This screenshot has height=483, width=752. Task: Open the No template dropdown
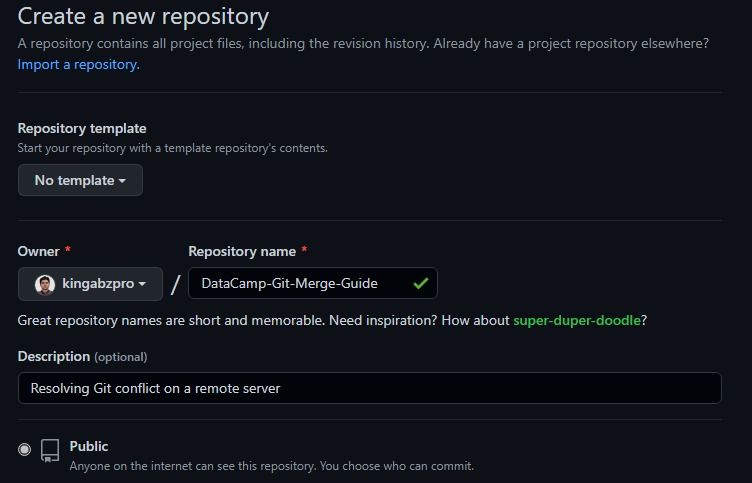tap(80, 180)
